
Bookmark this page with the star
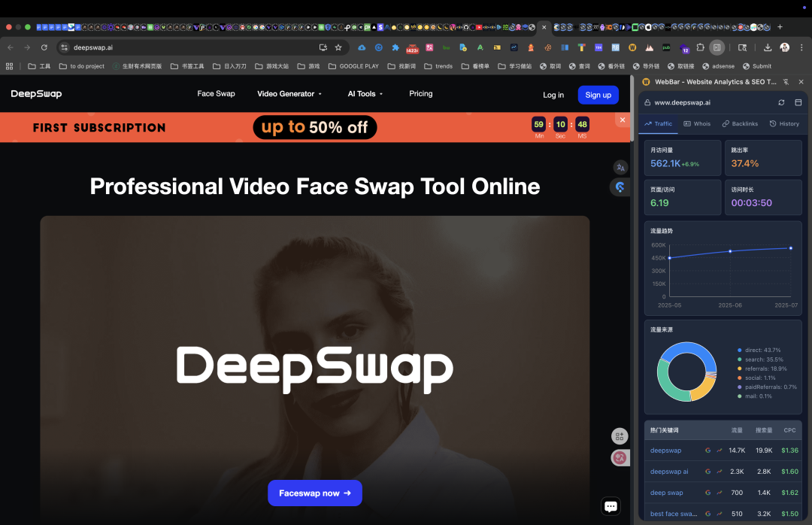[x=338, y=47]
